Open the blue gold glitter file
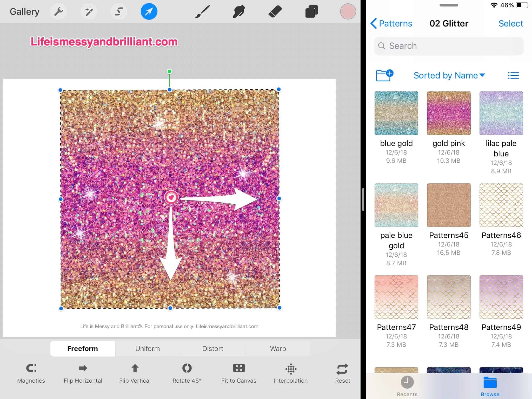 (396, 113)
